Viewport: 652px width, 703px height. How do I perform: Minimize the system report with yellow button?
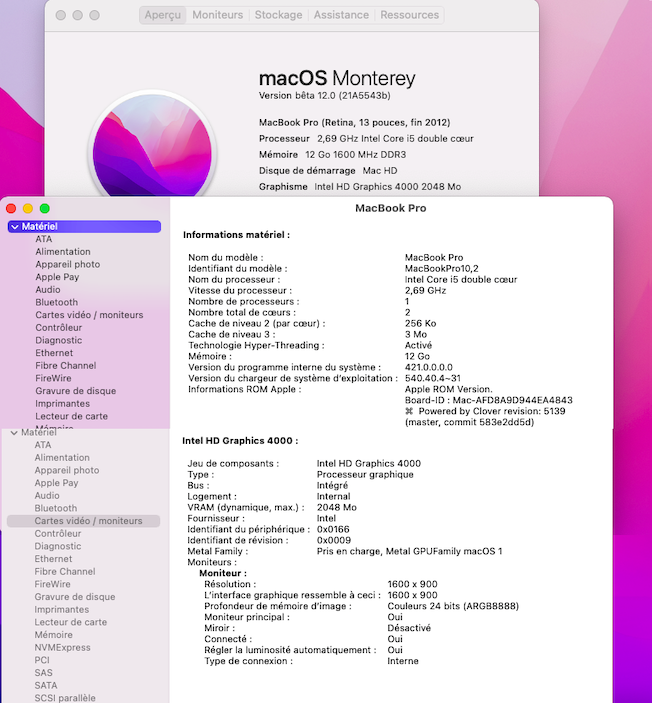point(28,208)
